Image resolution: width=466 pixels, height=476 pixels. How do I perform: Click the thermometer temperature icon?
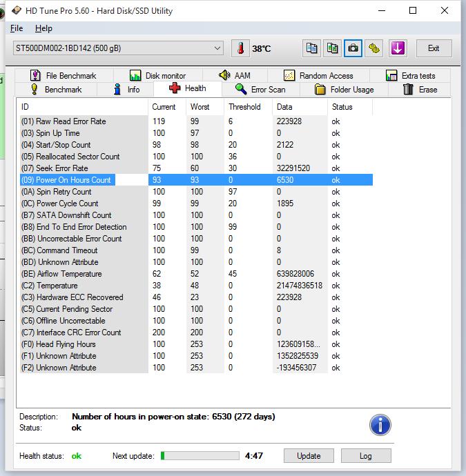pyautogui.click(x=241, y=48)
